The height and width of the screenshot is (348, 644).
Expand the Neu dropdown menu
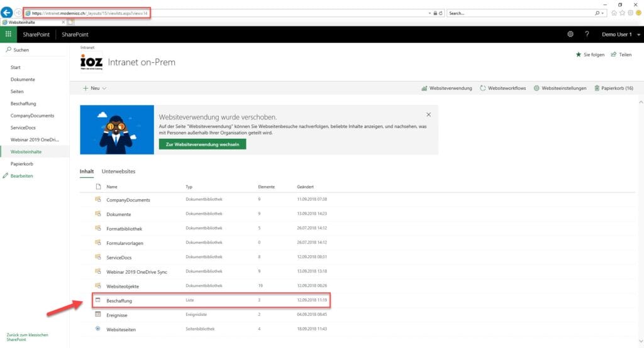pos(94,88)
